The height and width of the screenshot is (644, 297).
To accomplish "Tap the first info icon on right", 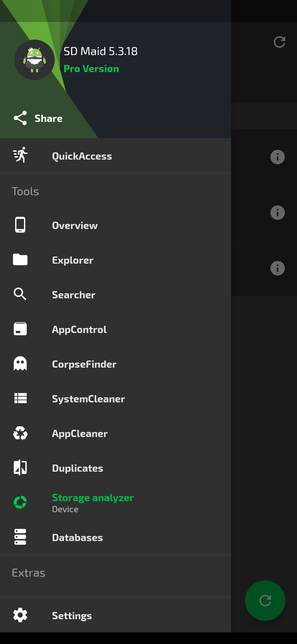I will tap(277, 157).
